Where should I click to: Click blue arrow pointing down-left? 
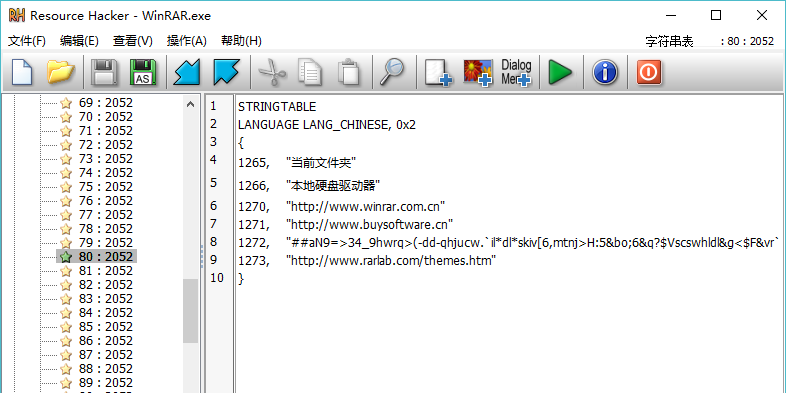coord(186,72)
